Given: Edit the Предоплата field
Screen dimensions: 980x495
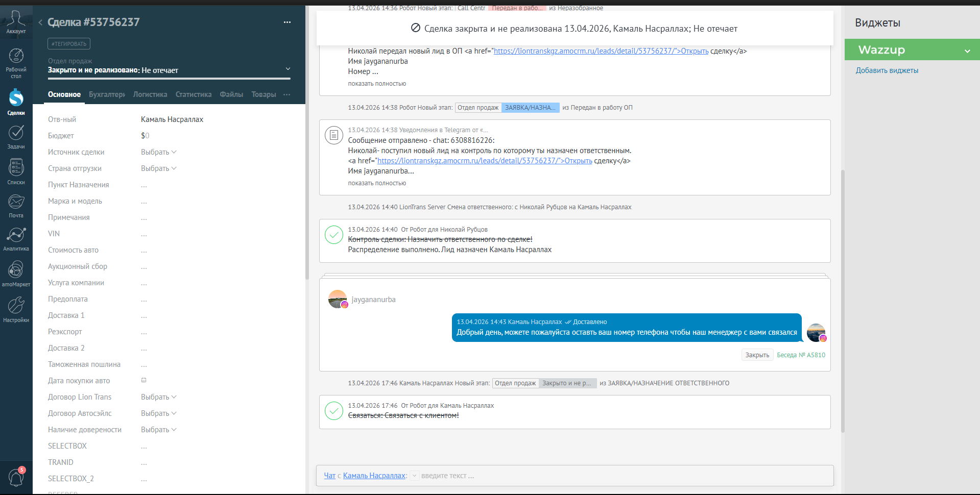Looking at the screenshot, I should (x=144, y=299).
